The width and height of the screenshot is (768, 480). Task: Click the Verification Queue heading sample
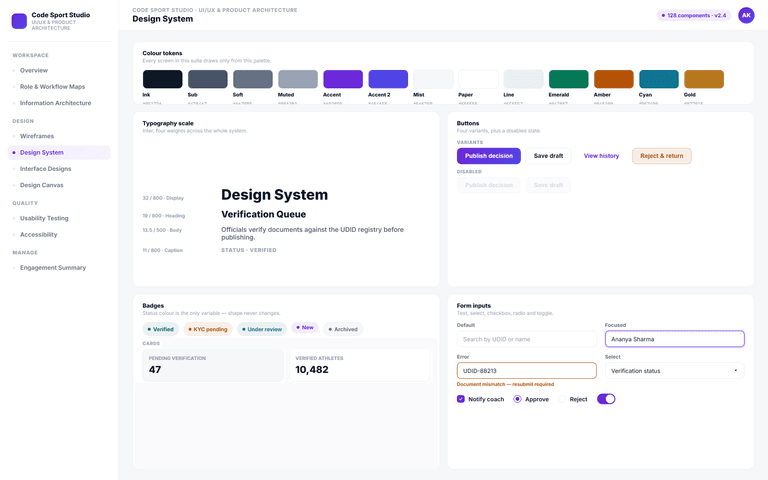[x=264, y=214]
